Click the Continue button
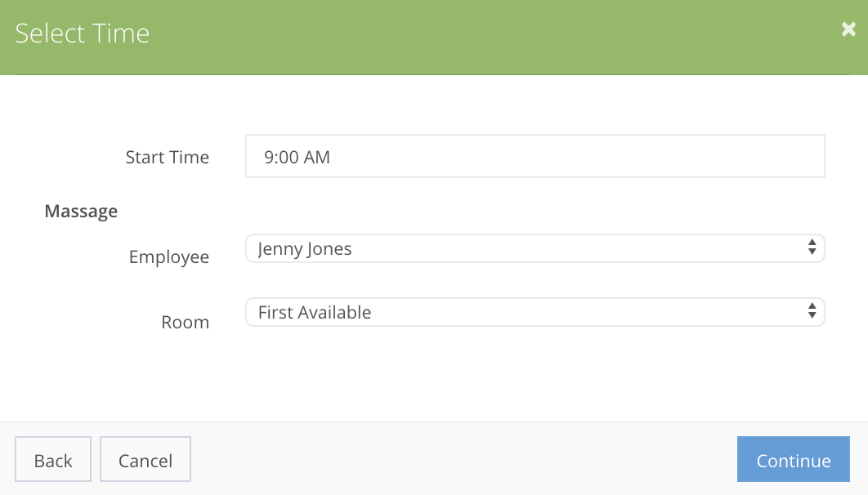This screenshot has width=868, height=495. point(793,459)
